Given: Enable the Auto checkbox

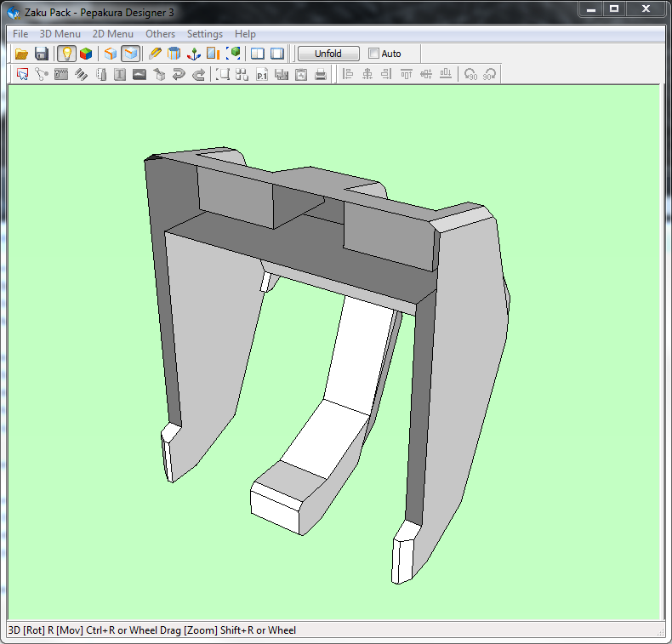Looking at the screenshot, I should tap(373, 53).
